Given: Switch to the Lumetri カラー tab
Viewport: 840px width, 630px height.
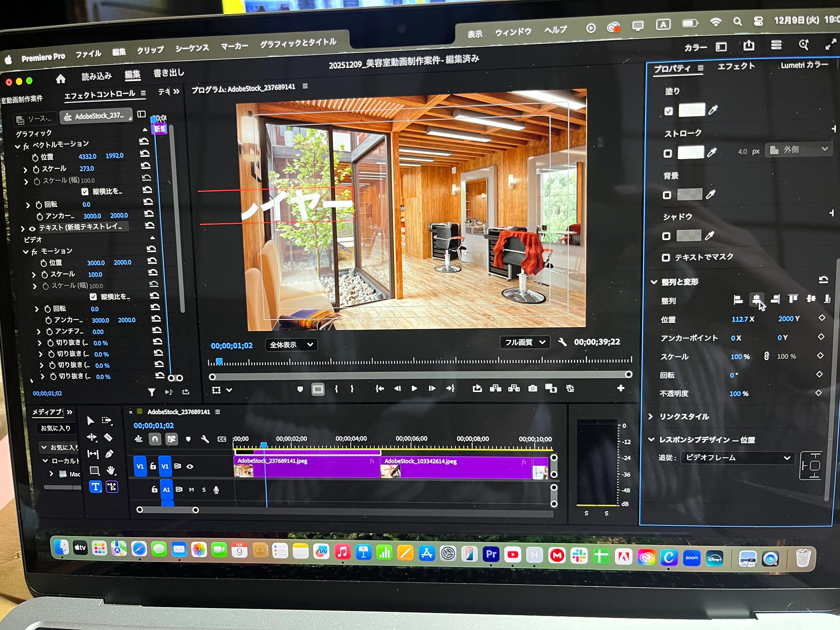Looking at the screenshot, I should point(804,65).
